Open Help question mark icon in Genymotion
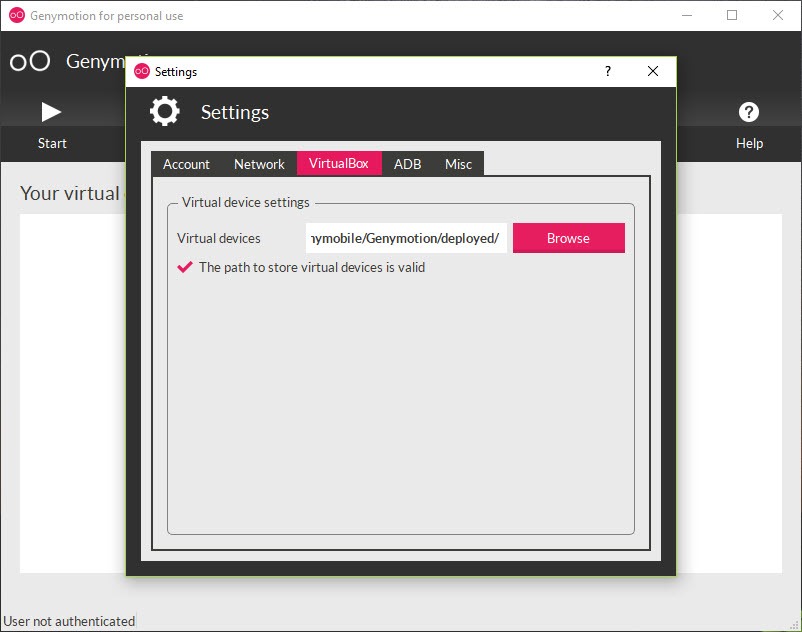Image resolution: width=802 pixels, height=632 pixels. [749, 112]
